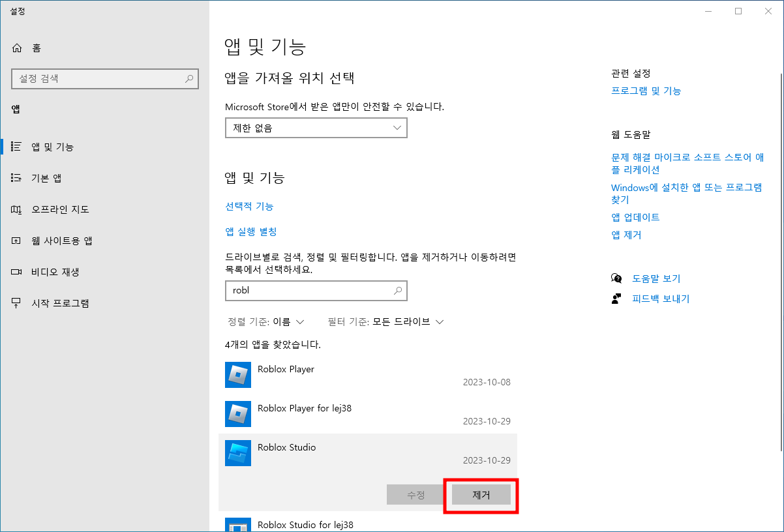Open the 제한 없음 app source dropdown
The height and width of the screenshot is (532, 784).
tap(316, 128)
